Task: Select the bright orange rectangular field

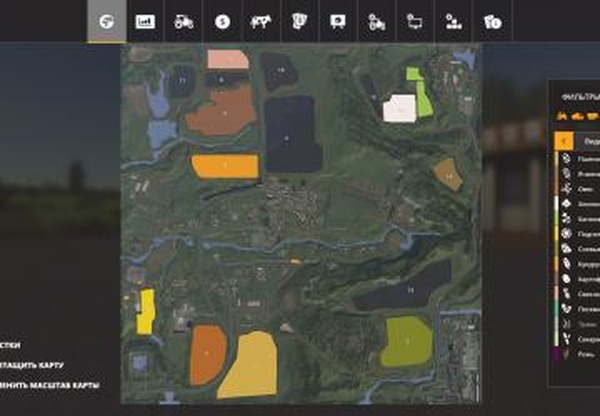Action: point(225,166)
